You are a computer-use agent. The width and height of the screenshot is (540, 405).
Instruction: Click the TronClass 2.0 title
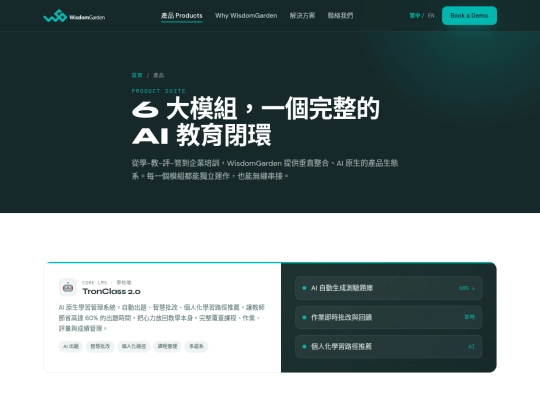click(111, 291)
